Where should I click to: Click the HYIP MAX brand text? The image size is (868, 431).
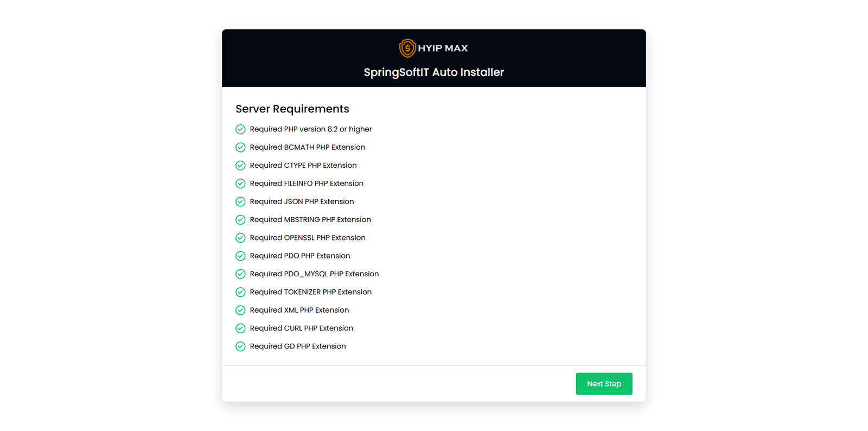coord(443,48)
